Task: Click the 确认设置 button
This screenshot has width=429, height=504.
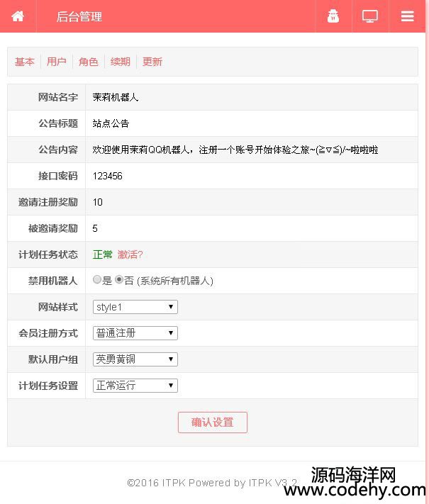Action: pos(213,422)
